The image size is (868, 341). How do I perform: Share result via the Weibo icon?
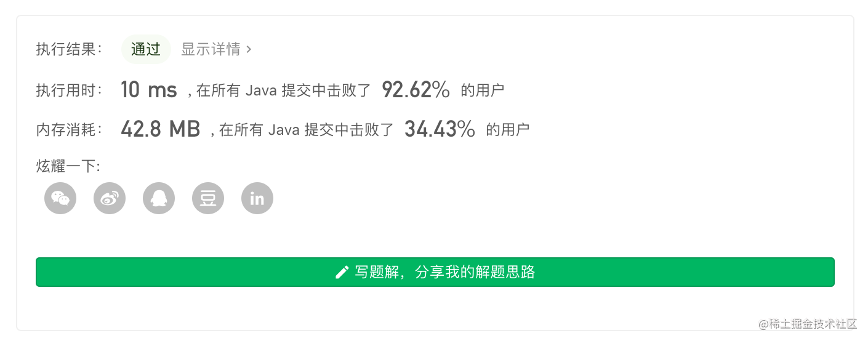(x=110, y=198)
